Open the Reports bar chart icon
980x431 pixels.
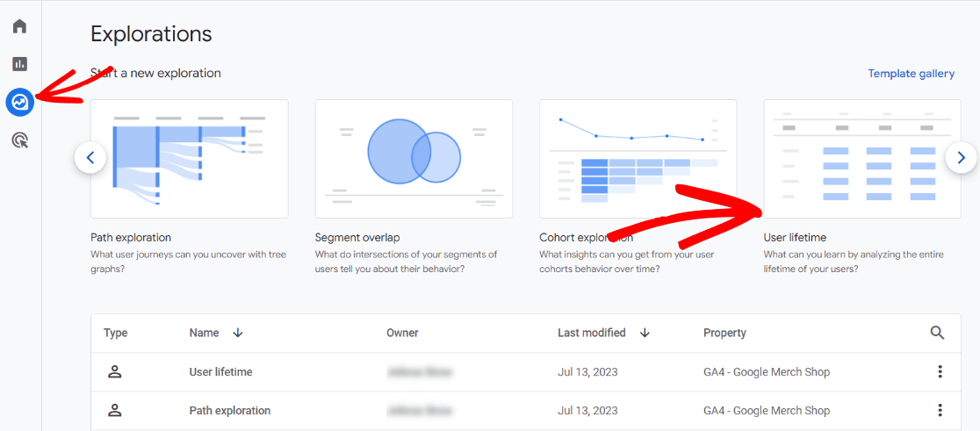[19, 64]
